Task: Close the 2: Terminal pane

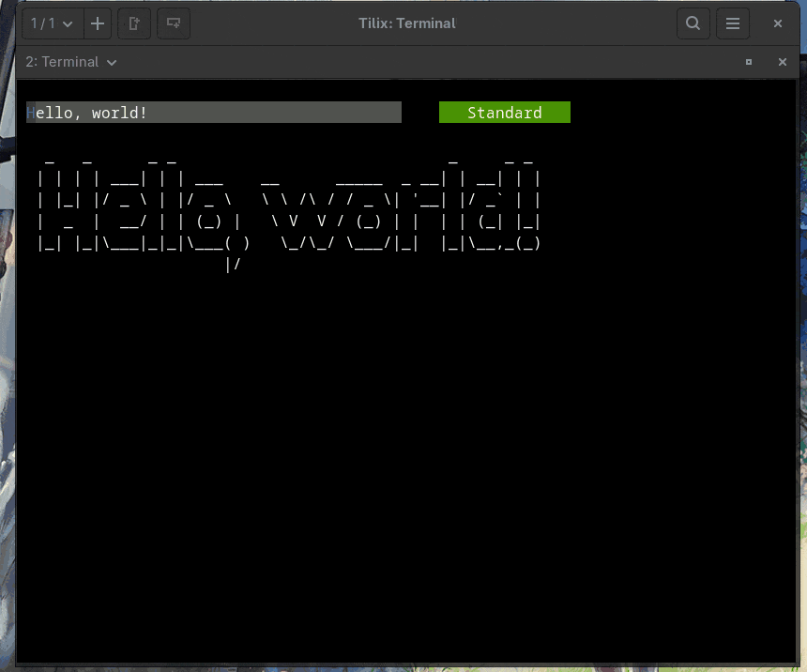Action: [x=783, y=62]
